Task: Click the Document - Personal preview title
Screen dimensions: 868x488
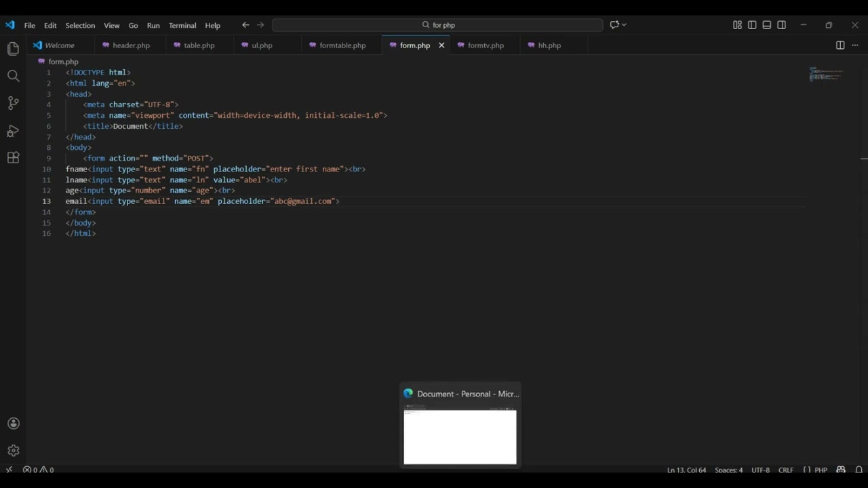Action: pyautogui.click(x=468, y=394)
